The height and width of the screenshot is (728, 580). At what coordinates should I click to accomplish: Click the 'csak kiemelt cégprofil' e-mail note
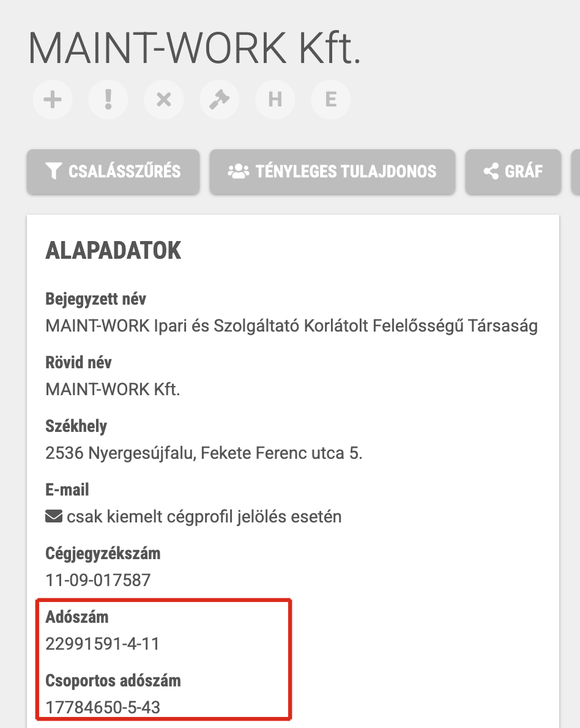click(203, 517)
